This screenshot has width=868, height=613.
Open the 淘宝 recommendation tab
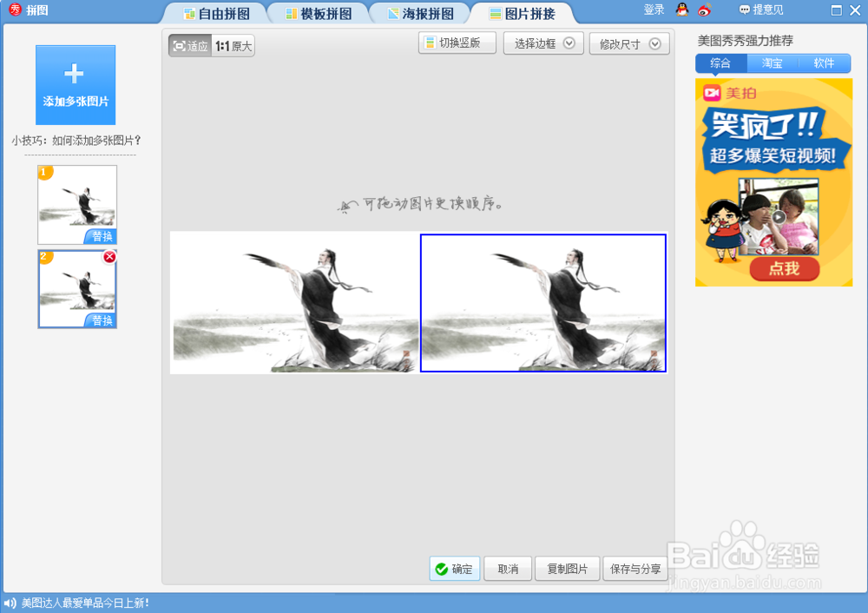point(773,63)
